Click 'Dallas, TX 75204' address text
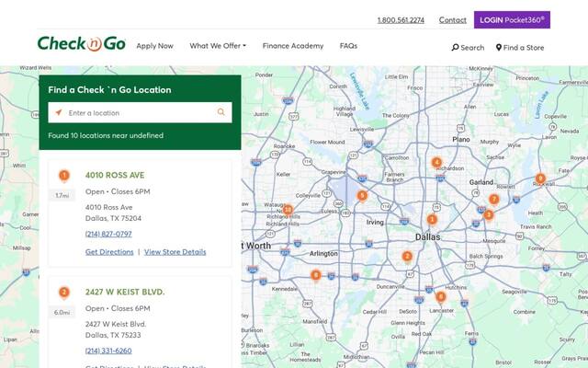This screenshot has height=368, width=588. coord(113,218)
